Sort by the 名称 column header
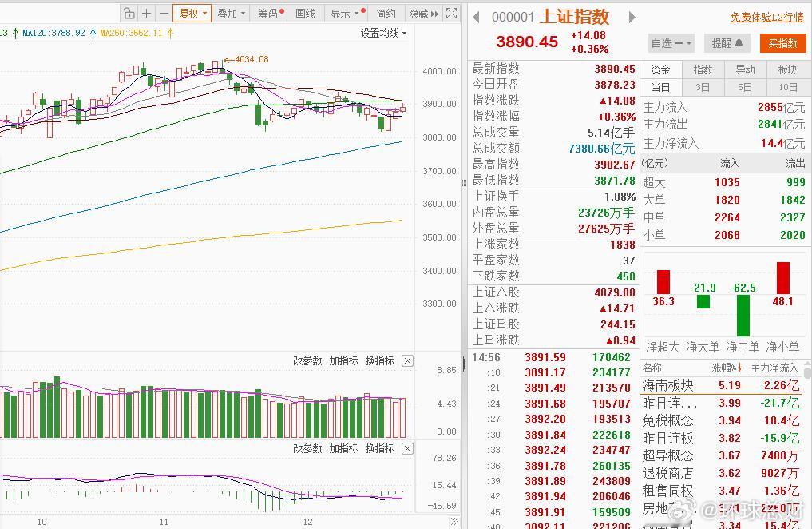812x529 pixels. [x=652, y=368]
